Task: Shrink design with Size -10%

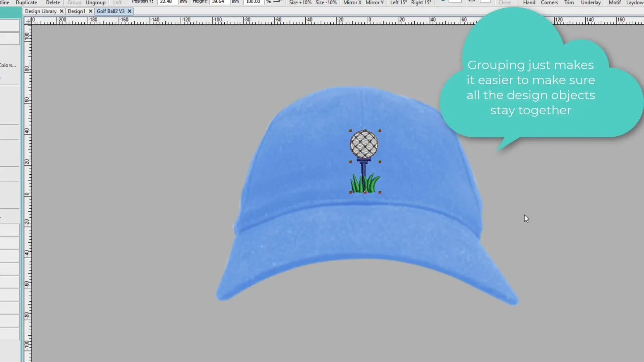Action: coord(326,3)
